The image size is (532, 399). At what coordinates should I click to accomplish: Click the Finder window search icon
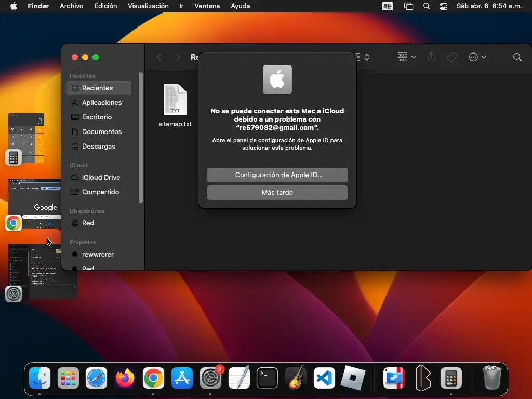coord(517,57)
